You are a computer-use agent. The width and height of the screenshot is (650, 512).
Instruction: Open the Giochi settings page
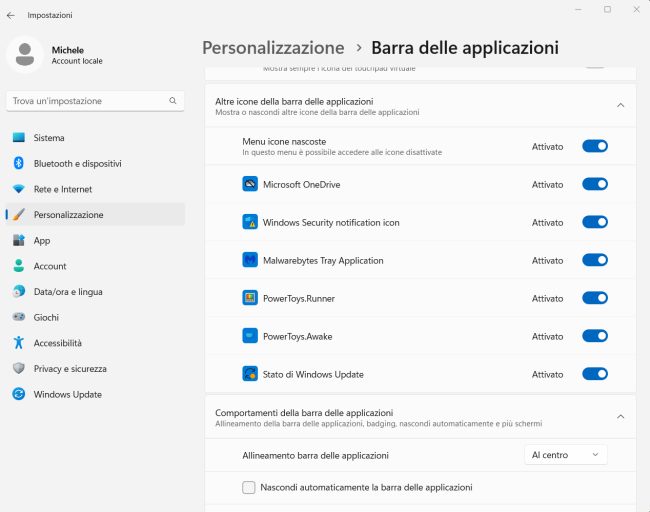tap(95, 317)
